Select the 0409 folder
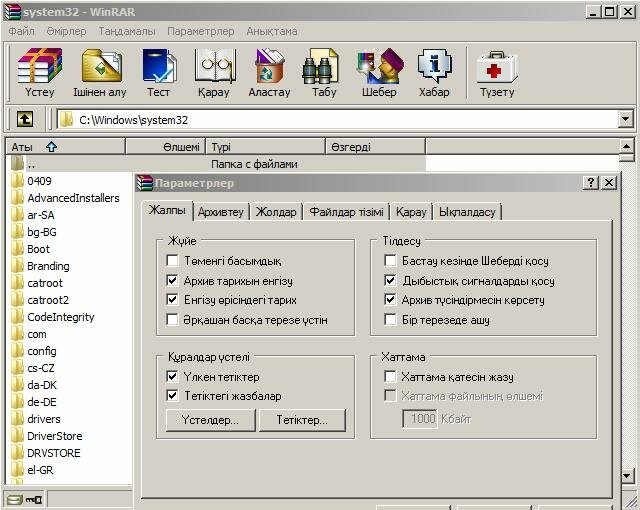This screenshot has height=510, width=640. pos(32,181)
